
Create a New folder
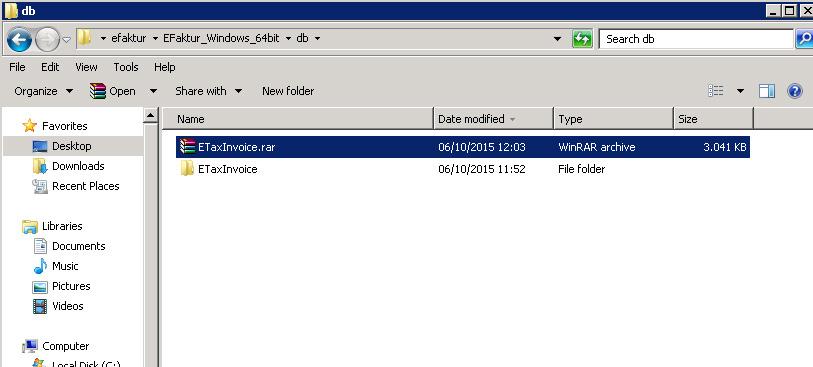[288, 91]
